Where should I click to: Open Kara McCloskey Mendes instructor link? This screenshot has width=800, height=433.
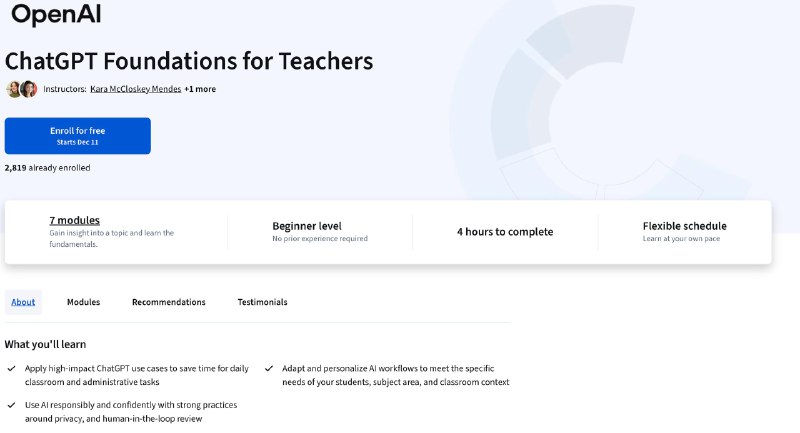tap(135, 89)
